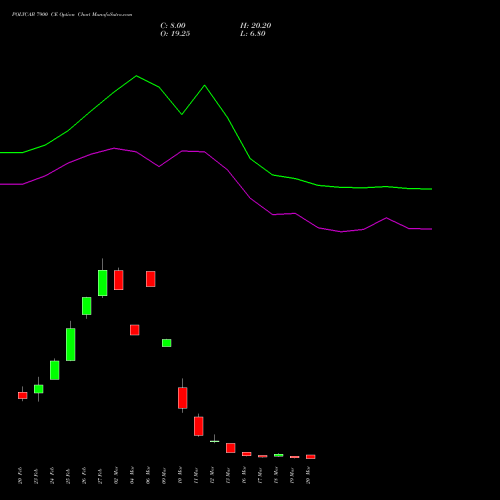Select the red candlestick for 06 Mar
The height and width of the screenshot is (500, 500).
[x=151, y=279]
